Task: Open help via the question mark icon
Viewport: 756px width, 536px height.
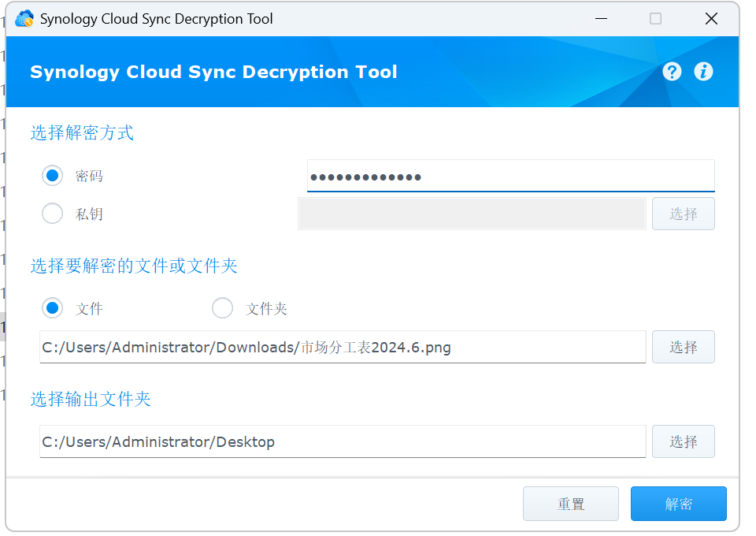Action: 672,72
